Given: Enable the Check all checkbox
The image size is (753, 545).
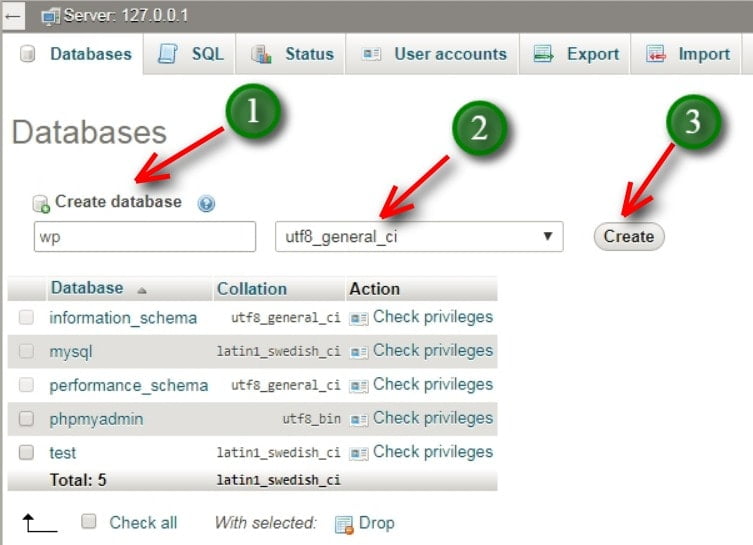Looking at the screenshot, I should pos(88,521).
